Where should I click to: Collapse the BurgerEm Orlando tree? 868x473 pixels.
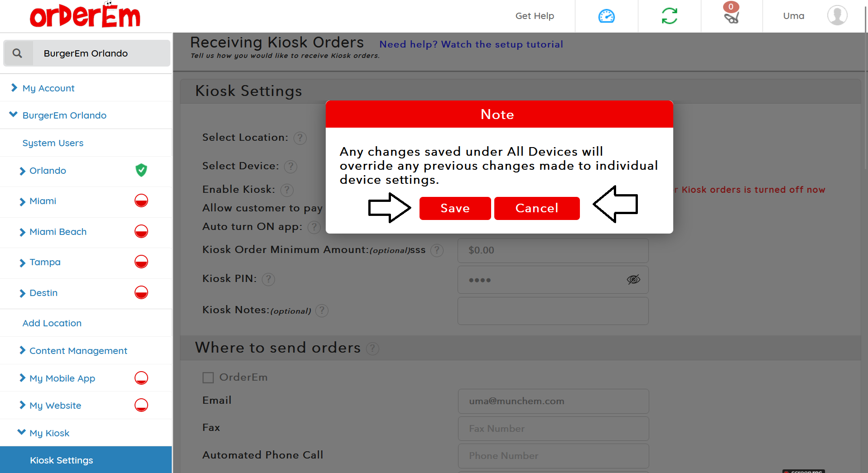[14, 115]
